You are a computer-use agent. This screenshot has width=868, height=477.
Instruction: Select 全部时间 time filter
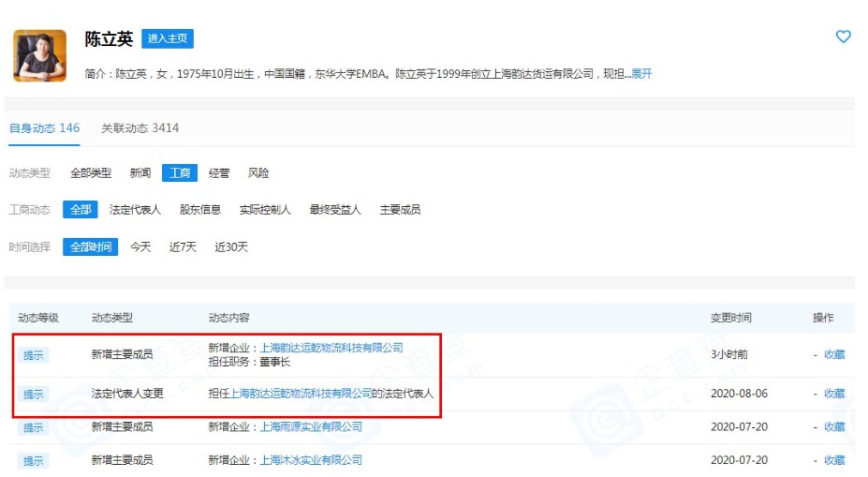coord(90,246)
